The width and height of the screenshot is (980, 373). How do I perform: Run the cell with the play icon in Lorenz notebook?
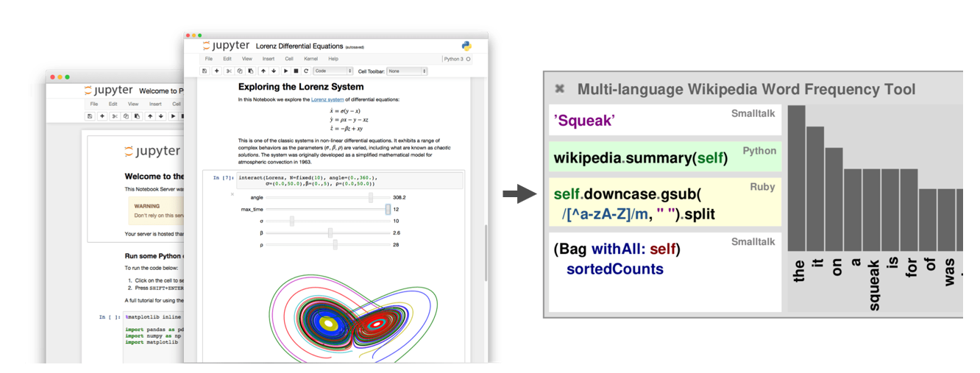pyautogui.click(x=285, y=71)
